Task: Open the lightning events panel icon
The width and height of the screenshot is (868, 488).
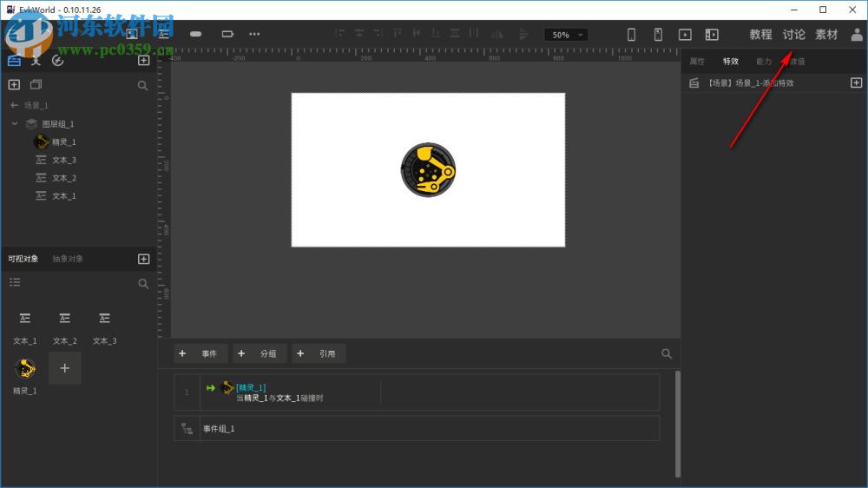Action: [57, 61]
